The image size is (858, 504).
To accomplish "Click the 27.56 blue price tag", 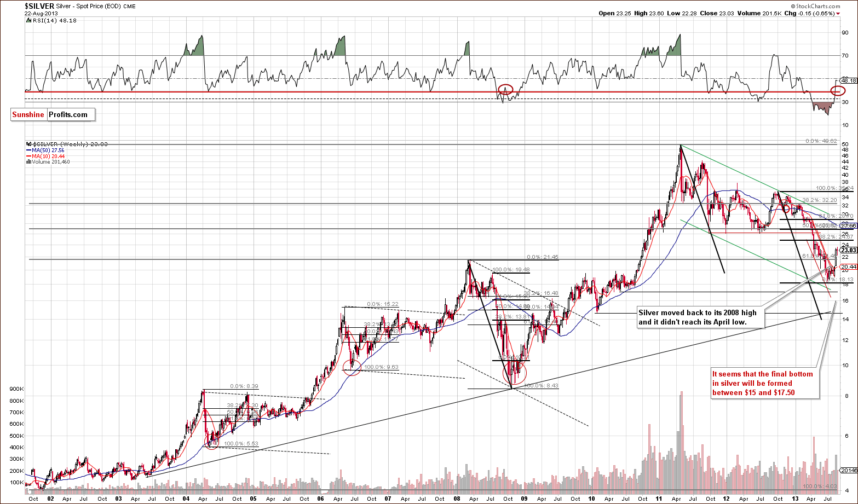I will [x=848, y=225].
